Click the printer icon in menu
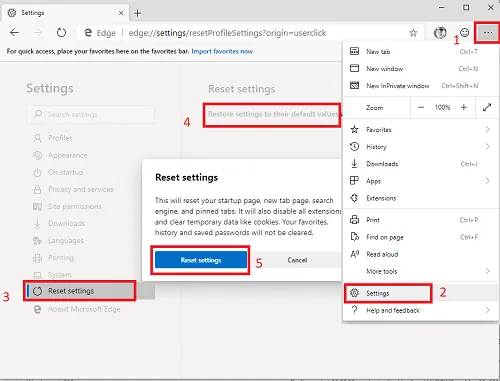 pyautogui.click(x=354, y=220)
